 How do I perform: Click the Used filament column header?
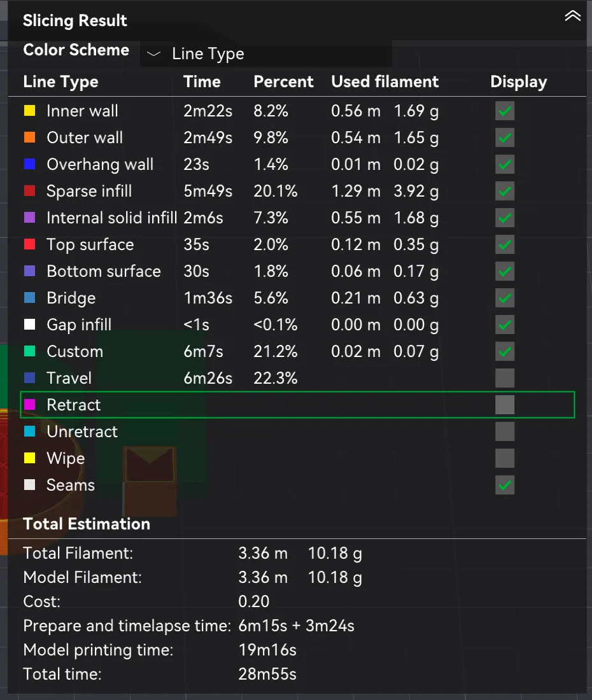[x=385, y=81]
